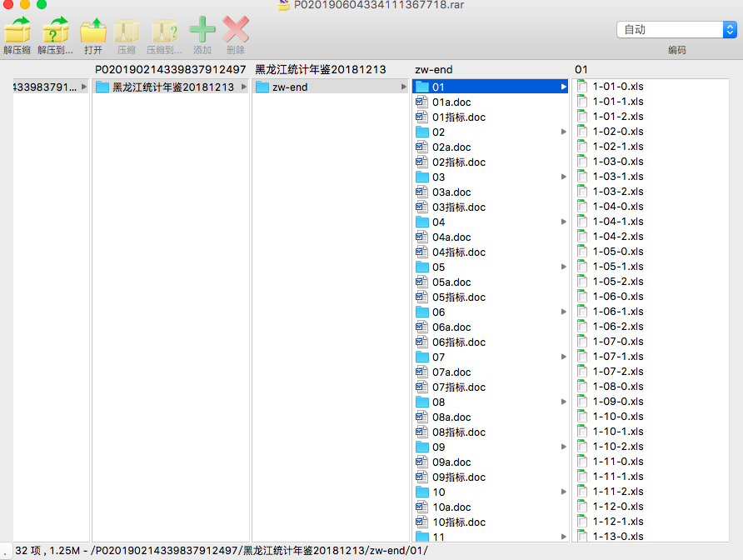743x560 pixels.
Task: Click the 07指标.doc document icon
Action: pos(421,387)
